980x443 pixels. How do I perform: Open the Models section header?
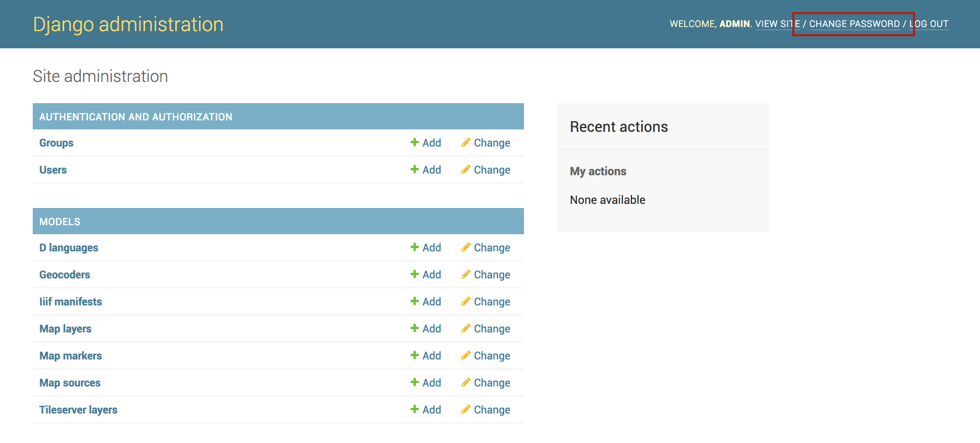[278, 221]
